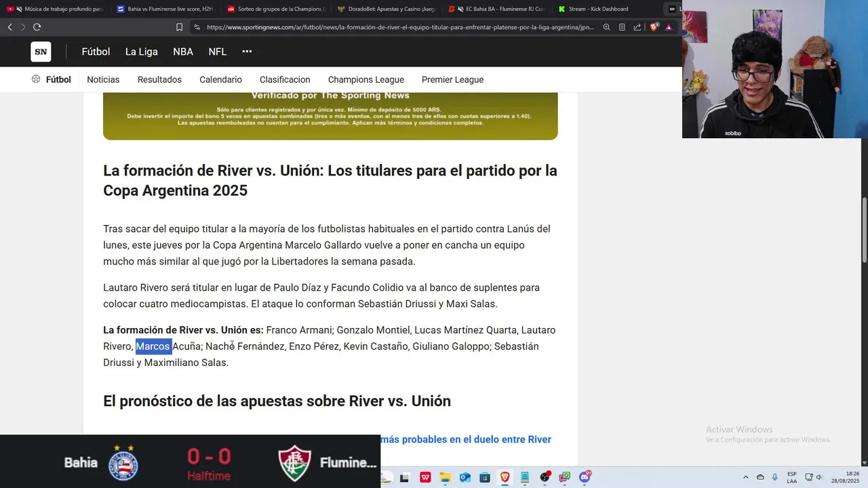Open the chat bubbles taskbar app
The image size is (868, 488).
click(x=564, y=477)
